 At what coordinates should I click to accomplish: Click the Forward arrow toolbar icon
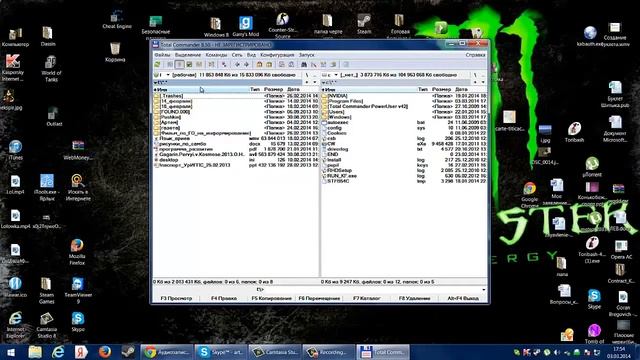[247, 64]
